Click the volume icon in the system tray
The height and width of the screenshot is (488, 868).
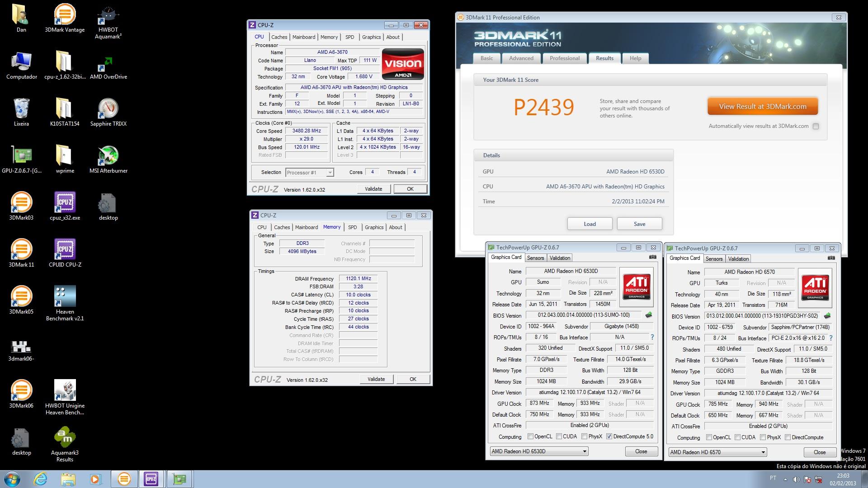click(x=796, y=479)
